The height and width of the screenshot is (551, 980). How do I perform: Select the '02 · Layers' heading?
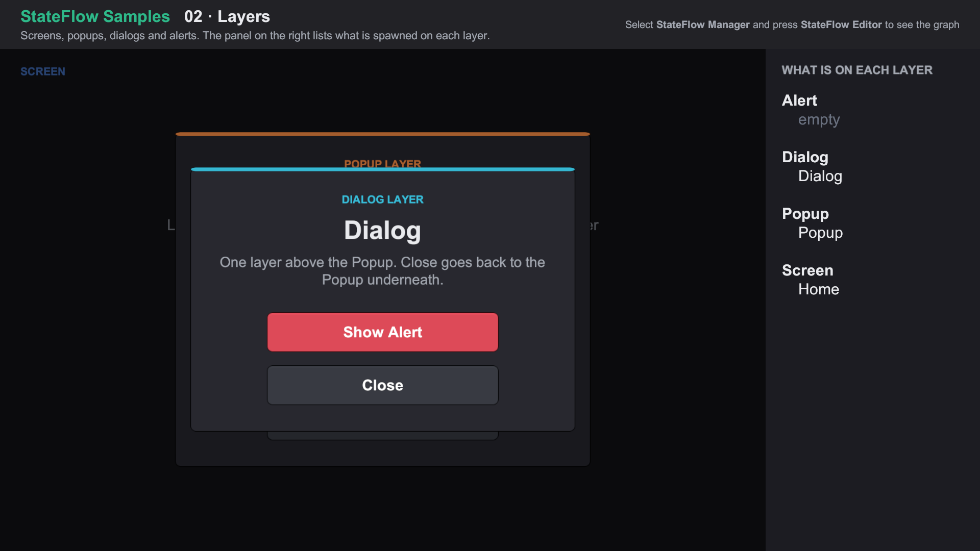(227, 16)
